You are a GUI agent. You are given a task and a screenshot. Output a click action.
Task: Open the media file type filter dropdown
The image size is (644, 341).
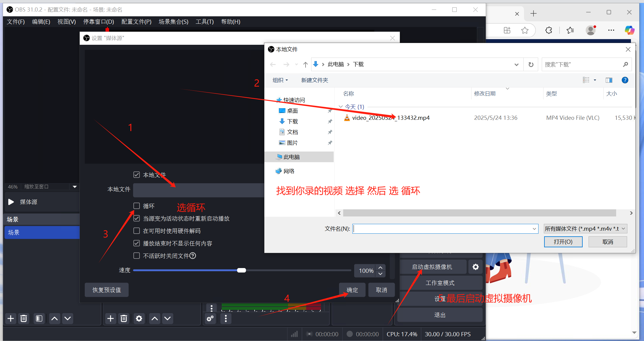click(x=585, y=229)
